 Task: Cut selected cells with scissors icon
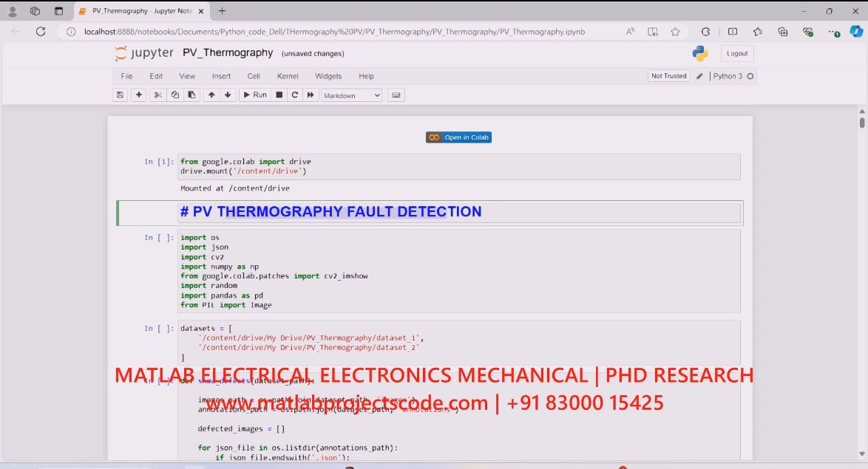[x=157, y=95]
